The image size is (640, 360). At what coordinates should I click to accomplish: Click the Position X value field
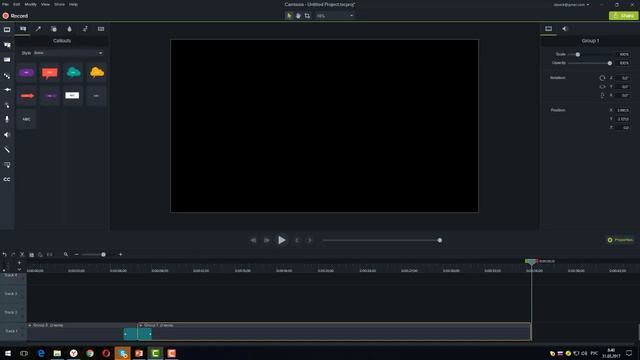click(x=623, y=110)
